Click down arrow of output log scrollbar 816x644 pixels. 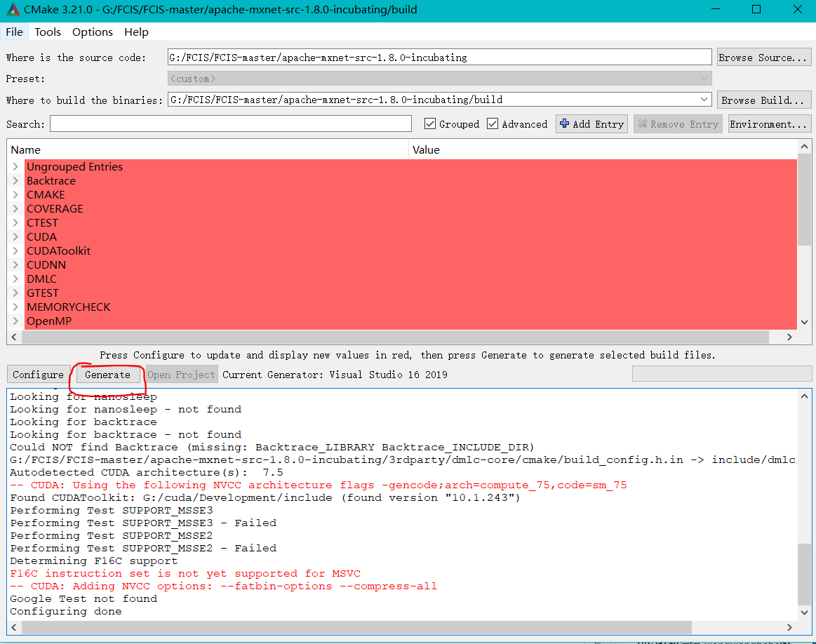point(804,612)
